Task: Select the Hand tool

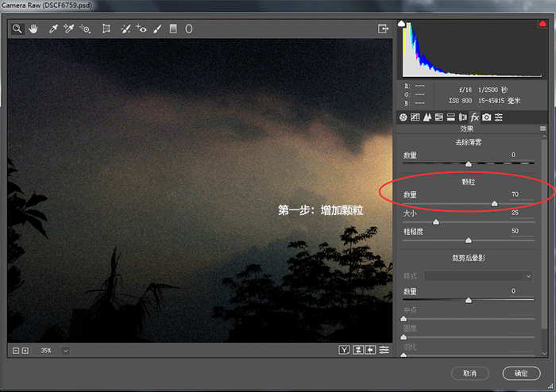Action: [x=33, y=29]
